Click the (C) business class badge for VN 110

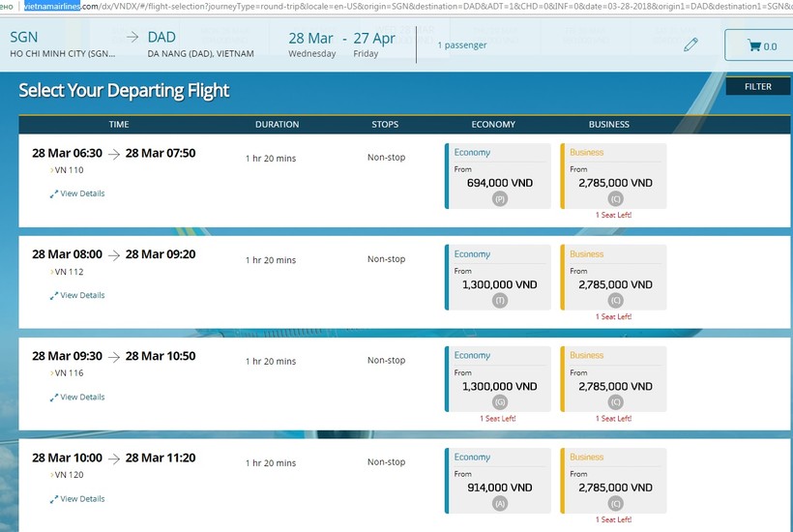(x=614, y=199)
